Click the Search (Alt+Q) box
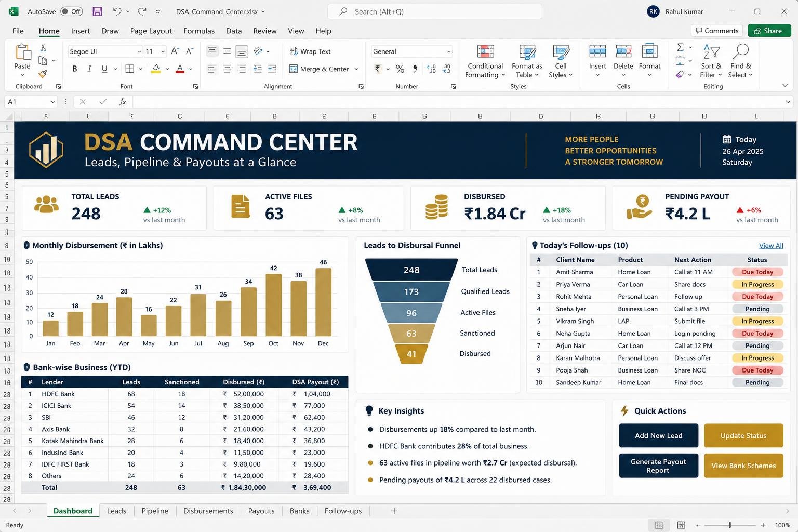Viewport: 798px width, 532px height. (x=435, y=11)
